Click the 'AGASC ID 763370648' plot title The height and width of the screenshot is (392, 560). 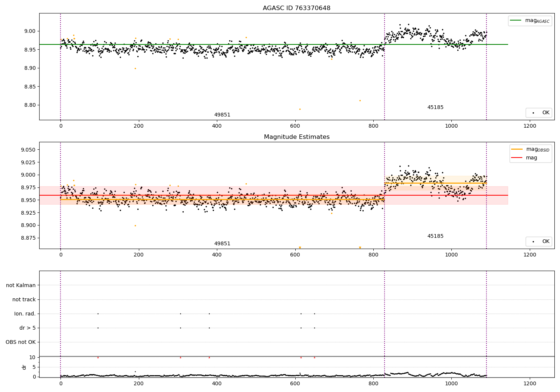coord(296,8)
